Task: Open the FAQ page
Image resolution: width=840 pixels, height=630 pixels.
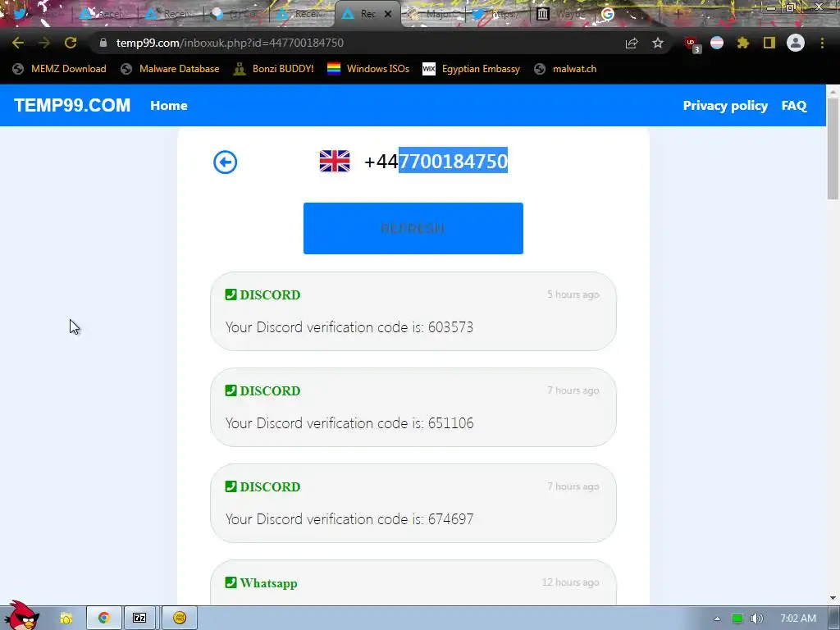Action: click(794, 106)
